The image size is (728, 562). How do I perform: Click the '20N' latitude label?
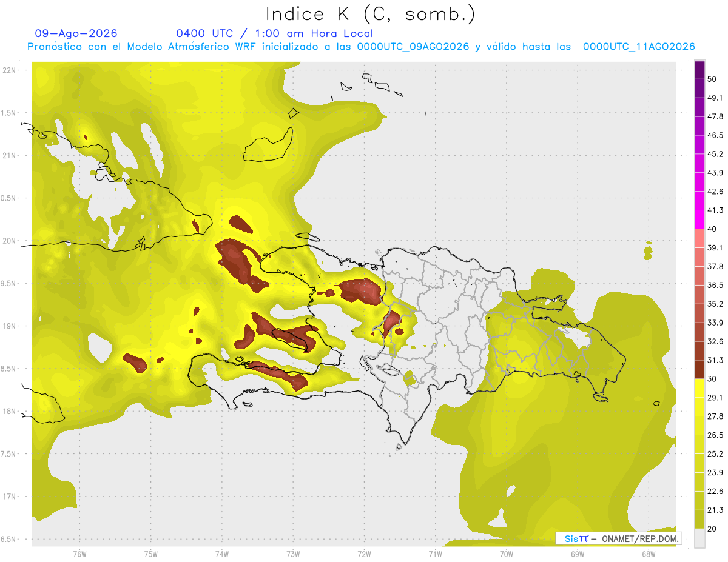[10, 241]
